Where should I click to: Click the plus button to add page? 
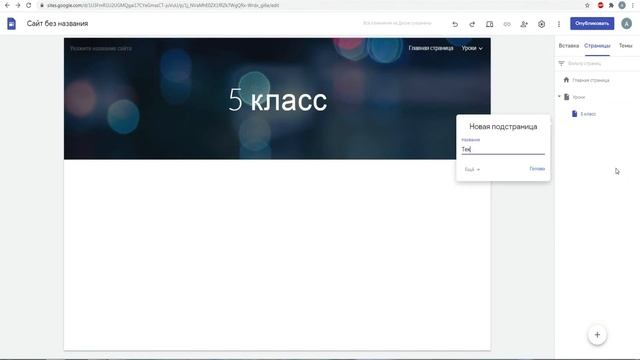[597, 335]
